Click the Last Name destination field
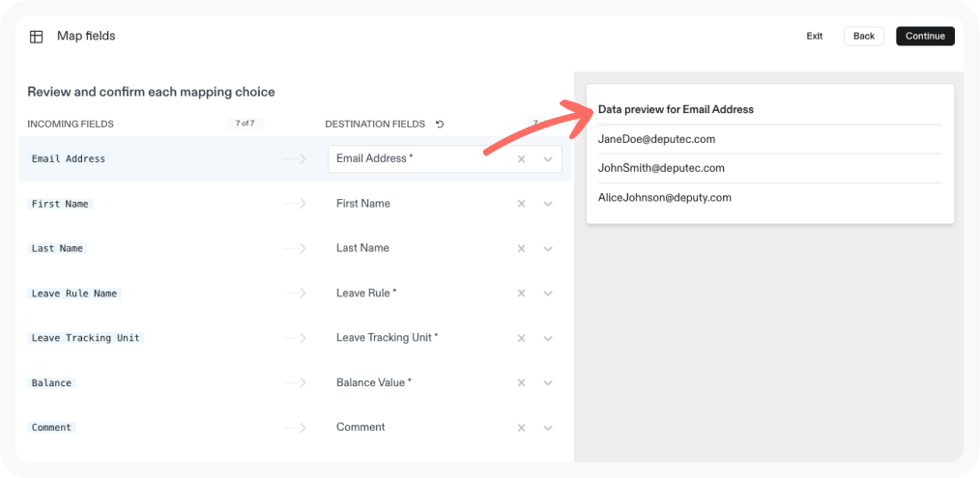Image resolution: width=980 pixels, height=478 pixels. [x=362, y=248]
